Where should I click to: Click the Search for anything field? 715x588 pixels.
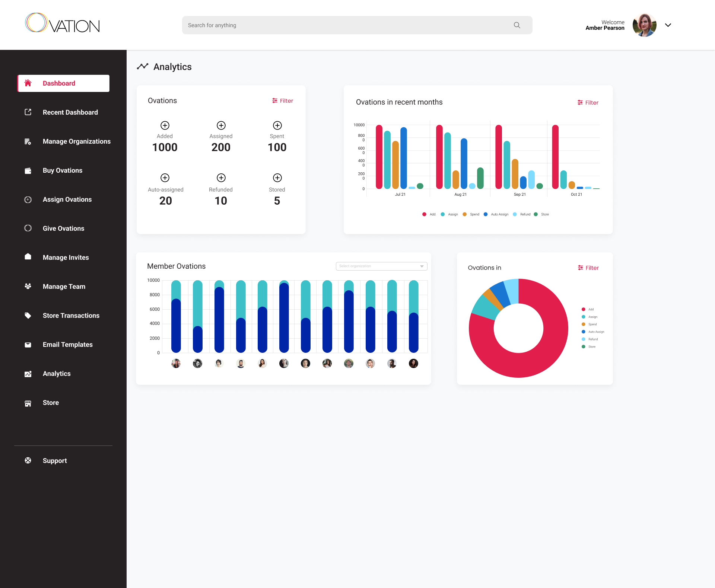[x=346, y=25]
